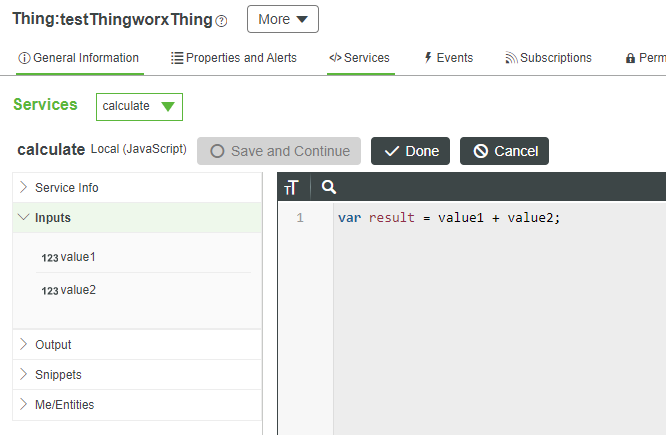Click the Properties and Alerts list icon
The image size is (666, 435).
tap(177, 58)
